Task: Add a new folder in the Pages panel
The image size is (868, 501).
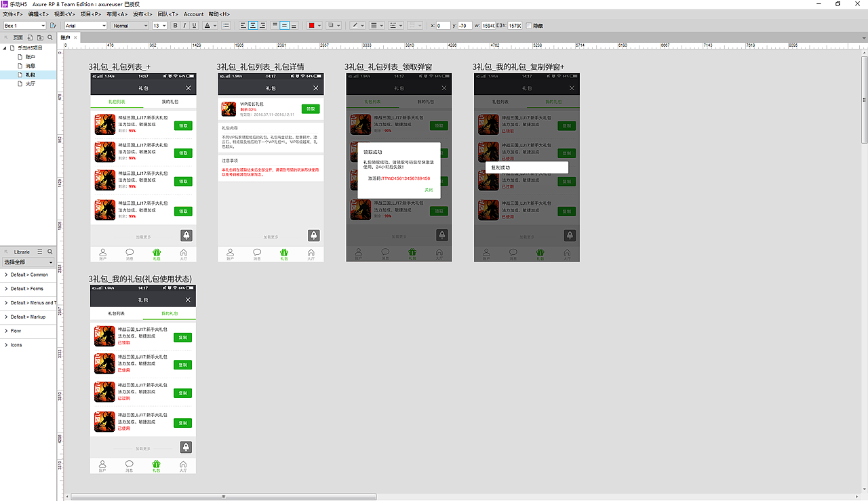Action: pyautogui.click(x=40, y=37)
